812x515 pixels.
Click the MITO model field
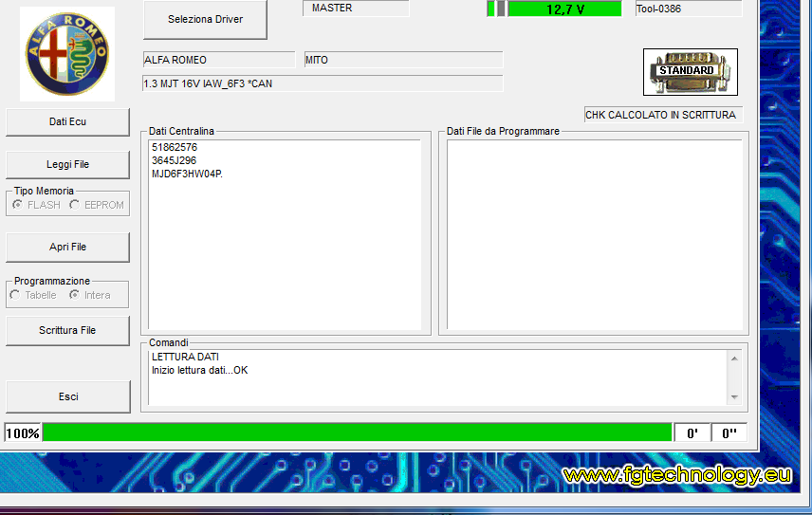(403, 60)
